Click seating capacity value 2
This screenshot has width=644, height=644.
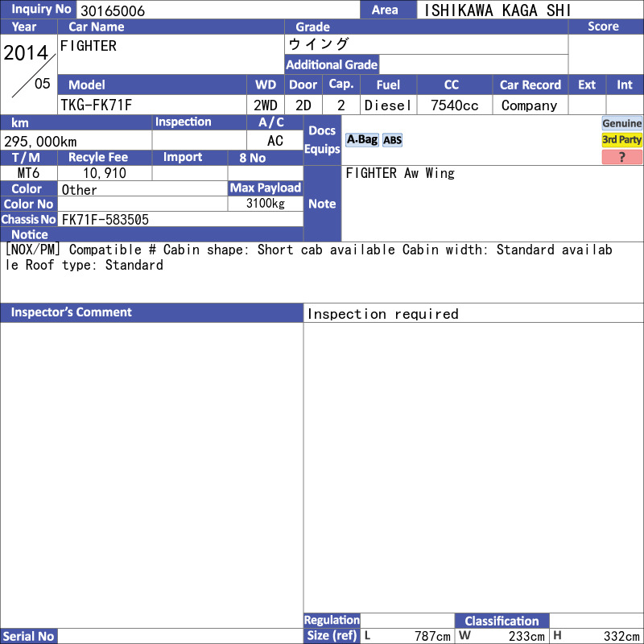[341, 105]
